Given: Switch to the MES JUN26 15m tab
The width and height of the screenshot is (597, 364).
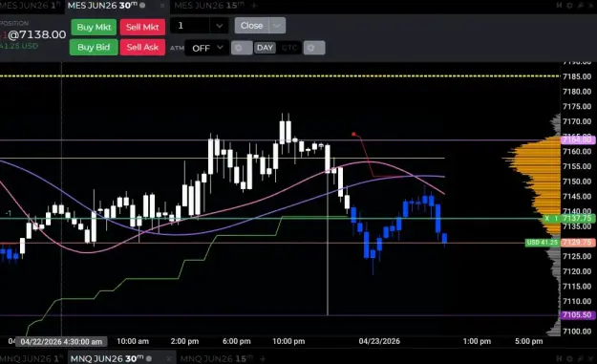Looking at the screenshot, I should click(x=209, y=6).
